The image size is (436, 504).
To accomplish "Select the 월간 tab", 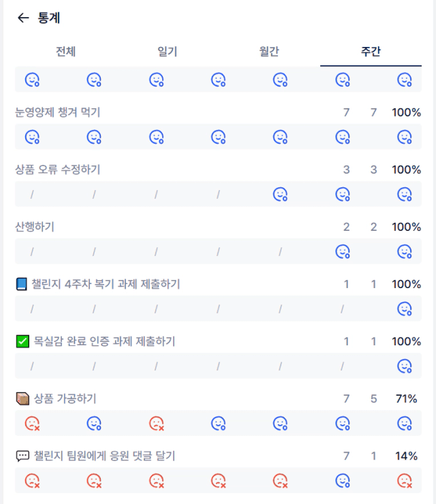I will point(269,52).
